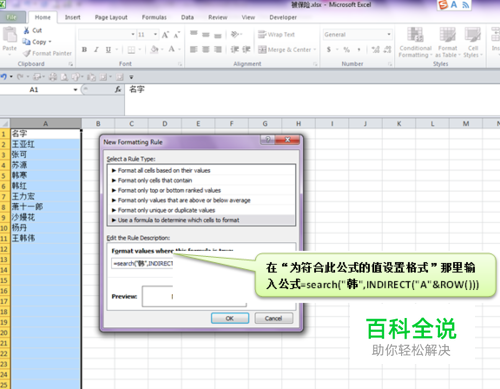The height and width of the screenshot is (389, 500).
Task: Click the Bottom Align icon
Action: 218,35
